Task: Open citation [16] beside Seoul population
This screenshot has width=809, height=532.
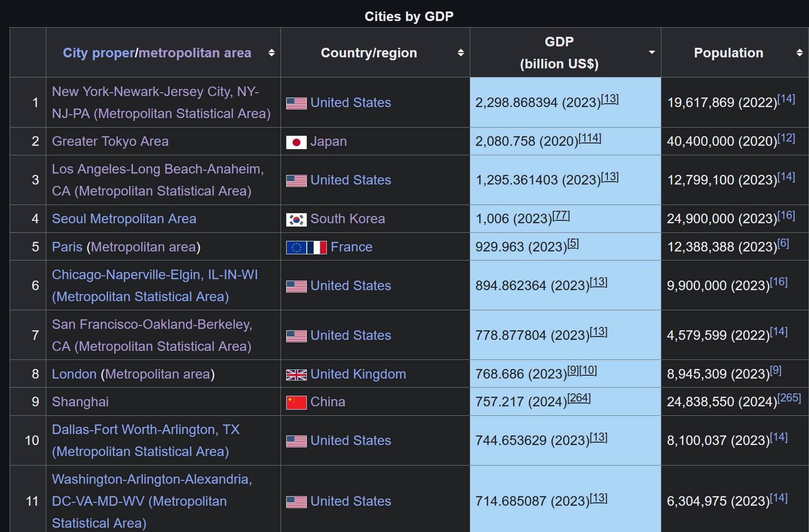Action: [x=787, y=215]
